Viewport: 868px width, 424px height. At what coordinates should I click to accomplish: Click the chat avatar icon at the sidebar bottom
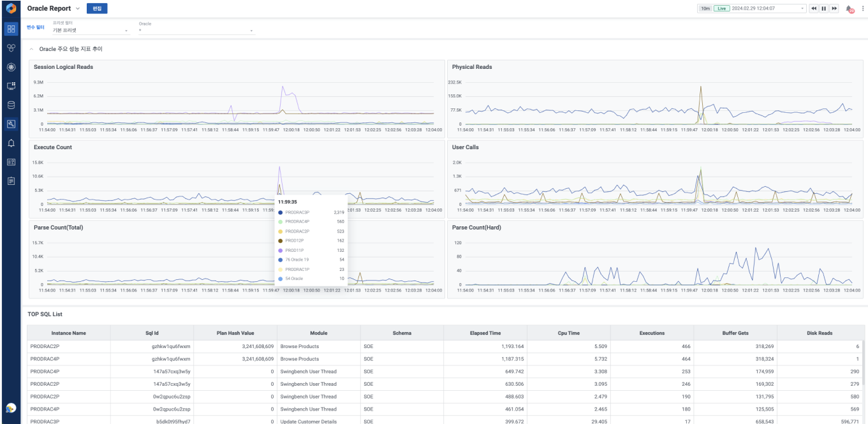11,408
